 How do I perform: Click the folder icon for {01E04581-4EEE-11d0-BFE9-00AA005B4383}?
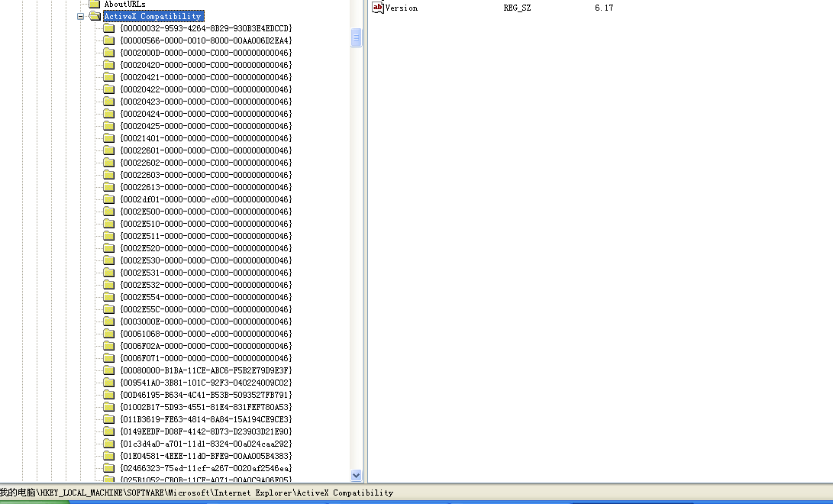point(108,455)
